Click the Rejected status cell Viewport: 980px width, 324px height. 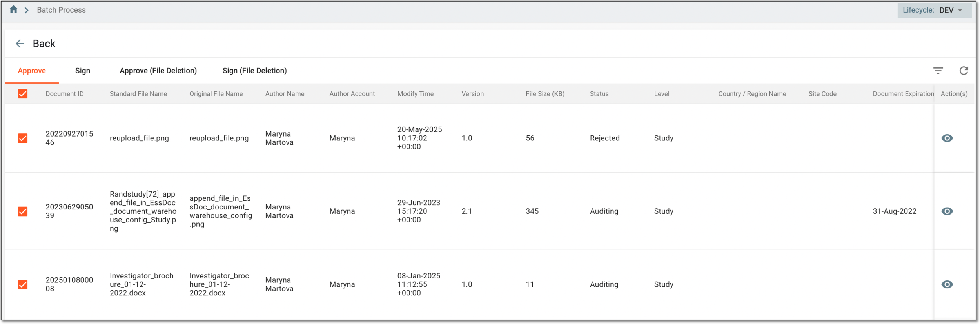point(605,138)
